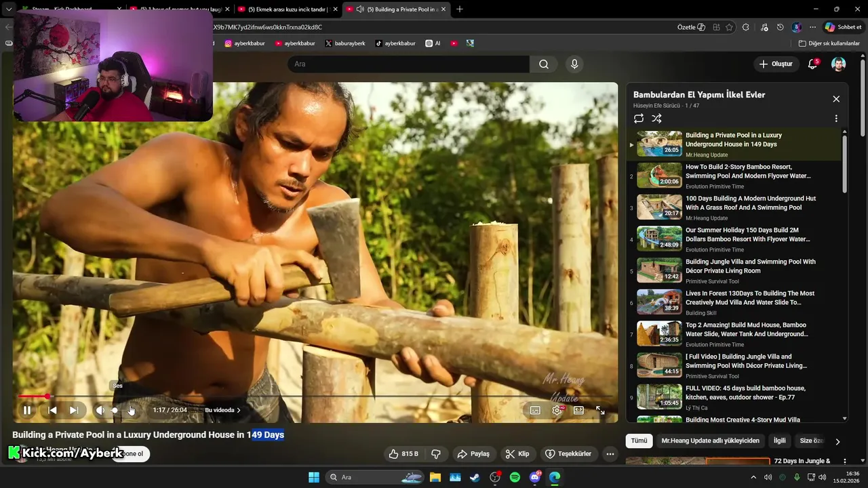Screen dimensions: 868x488
Task: Open the Teşekkürler thanks button
Action: point(569,454)
